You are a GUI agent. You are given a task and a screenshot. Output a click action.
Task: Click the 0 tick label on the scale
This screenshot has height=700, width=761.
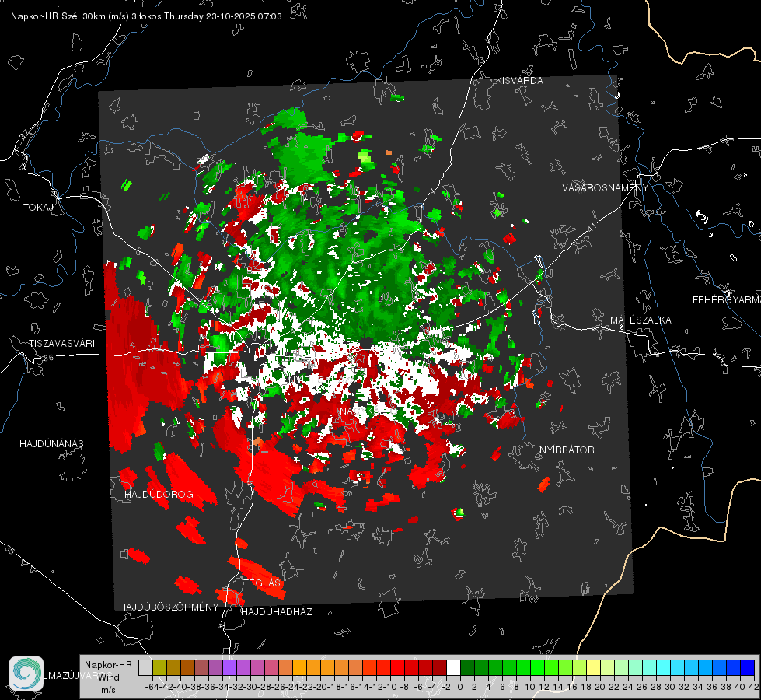pyautogui.click(x=460, y=687)
